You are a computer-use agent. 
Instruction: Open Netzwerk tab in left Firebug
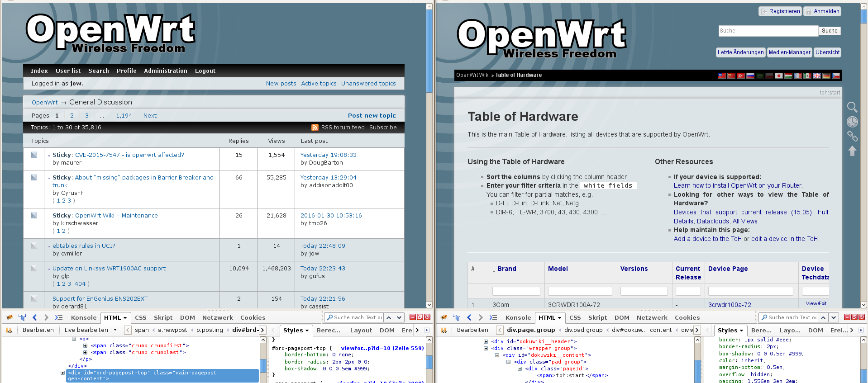pyautogui.click(x=218, y=317)
